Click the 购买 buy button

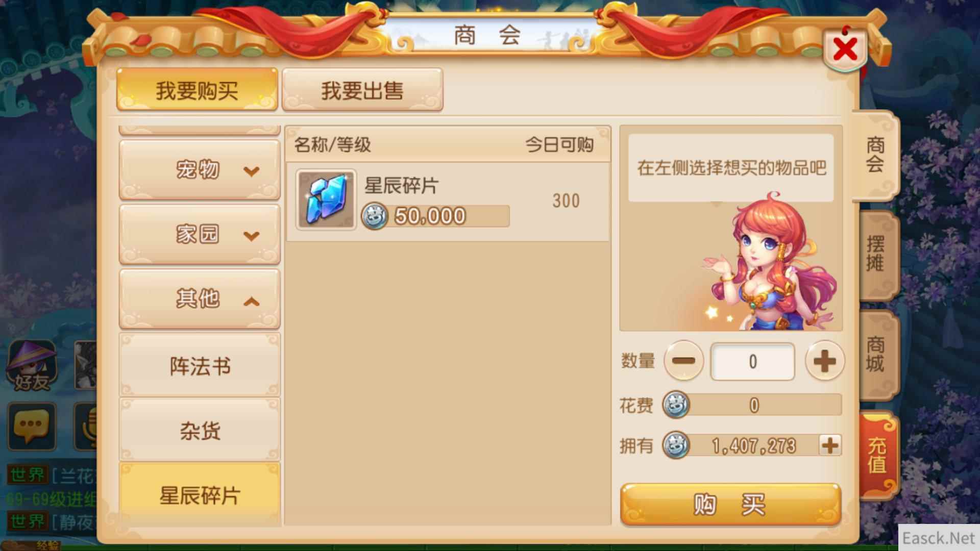click(730, 505)
